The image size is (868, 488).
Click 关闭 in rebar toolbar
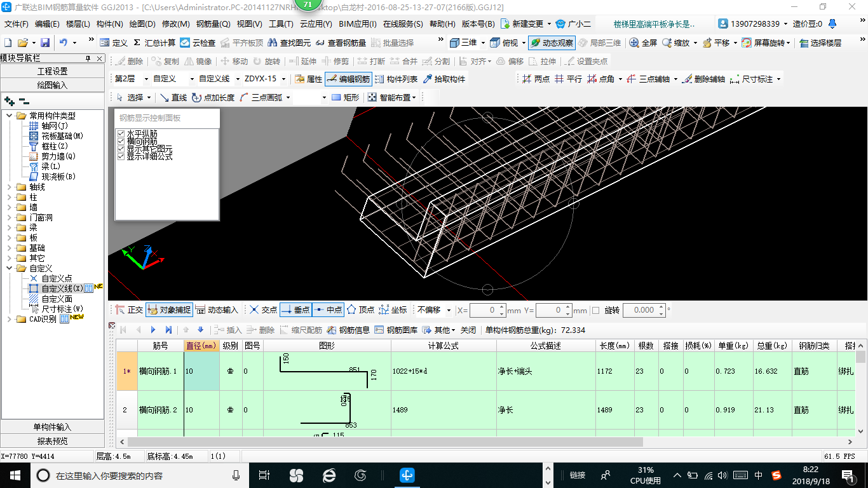pyautogui.click(x=468, y=330)
